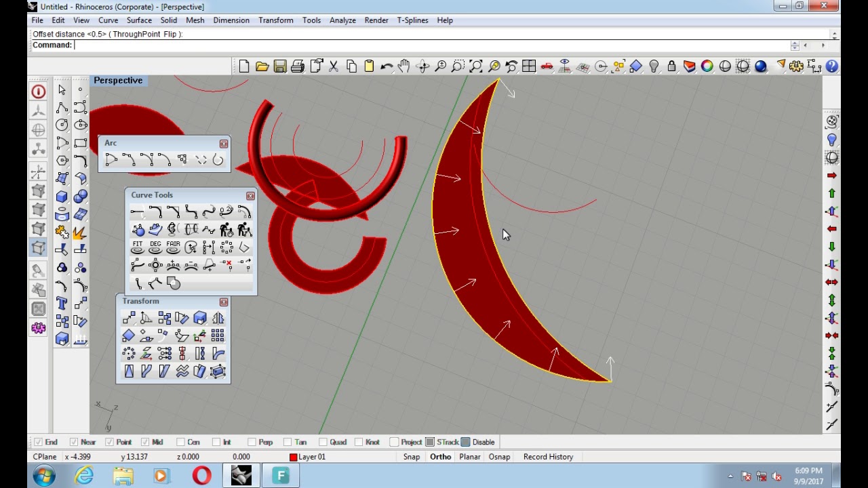Viewport: 868px width, 488px height.
Task: Click the Opera browser taskbar icon
Action: 201,476
